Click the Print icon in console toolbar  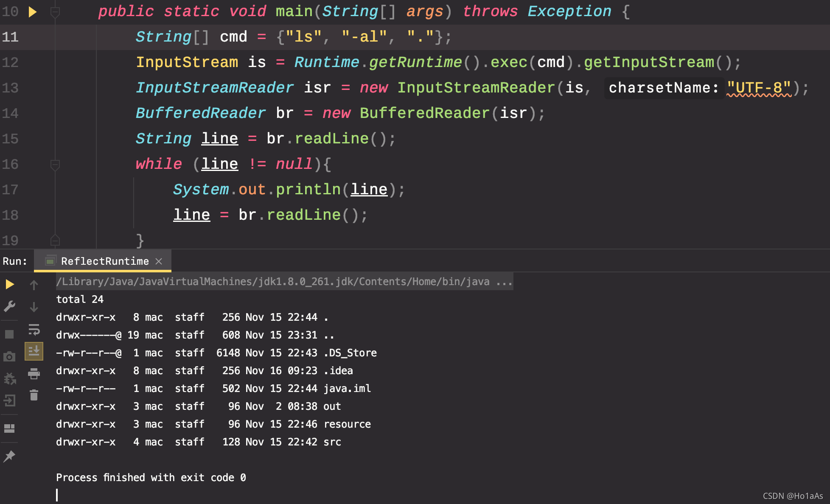coord(34,374)
